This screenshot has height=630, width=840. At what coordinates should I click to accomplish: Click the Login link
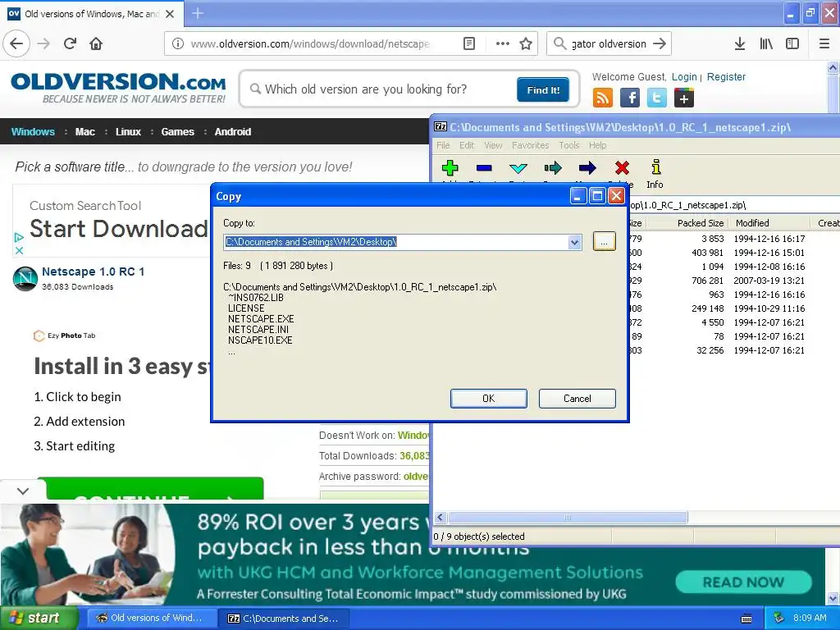coord(684,76)
